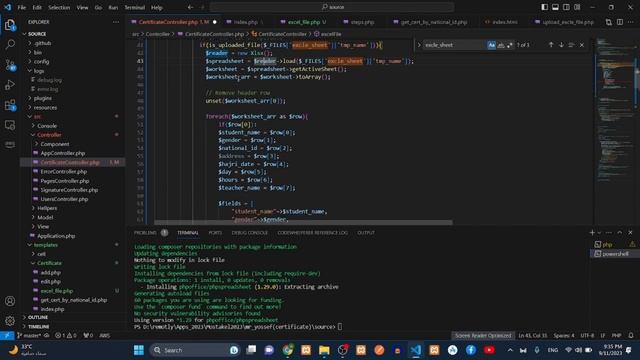Switch to the excel_file.php editor tab
Image resolution: width=640 pixels, height=360 pixels.
303,22
